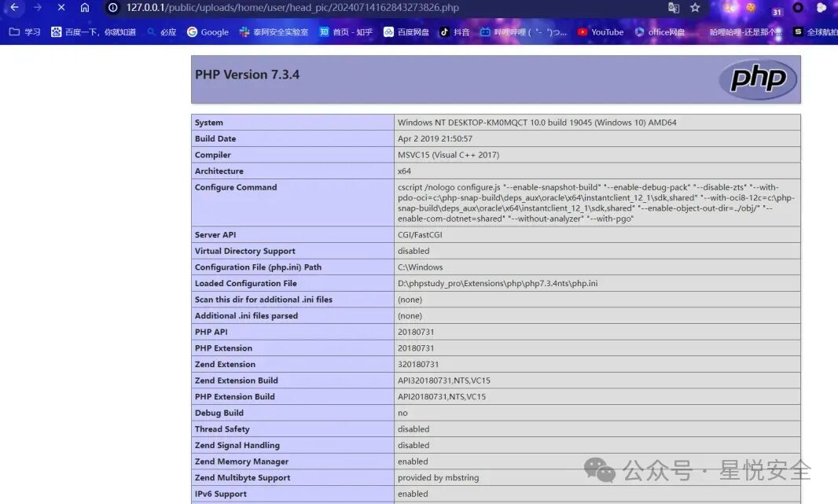Screen dimensions: 838x504
Task: Bookmark this page with the star
Action: tap(695, 8)
